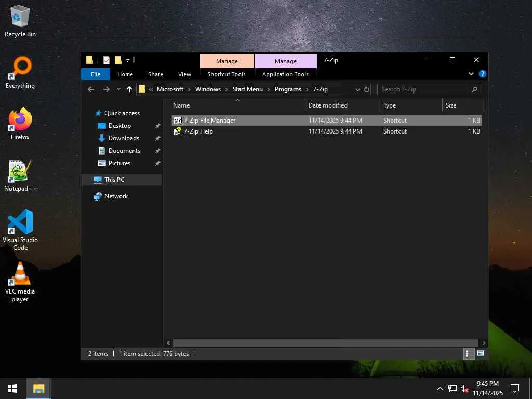This screenshot has height=399, width=532.
Task: Click the Explorer window folder icon in title bar
Action: click(89, 60)
